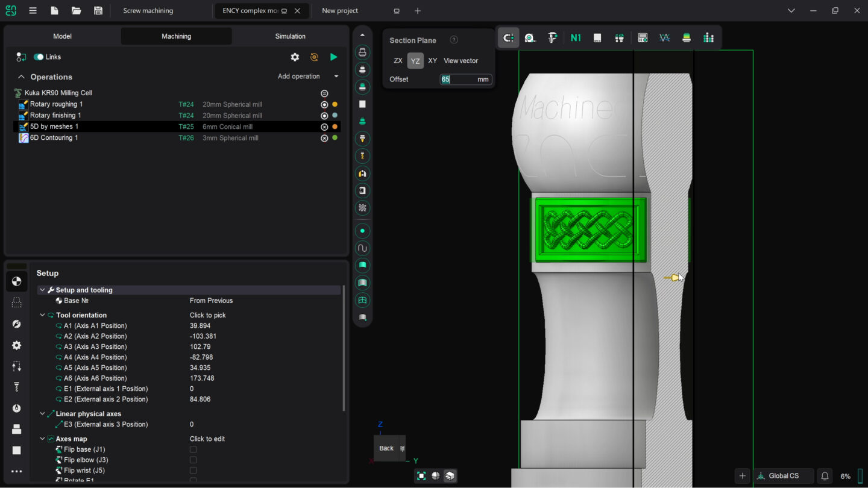Image resolution: width=868 pixels, height=488 pixels.
Task: Switch to the Simulation tab
Action: click(x=290, y=36)
